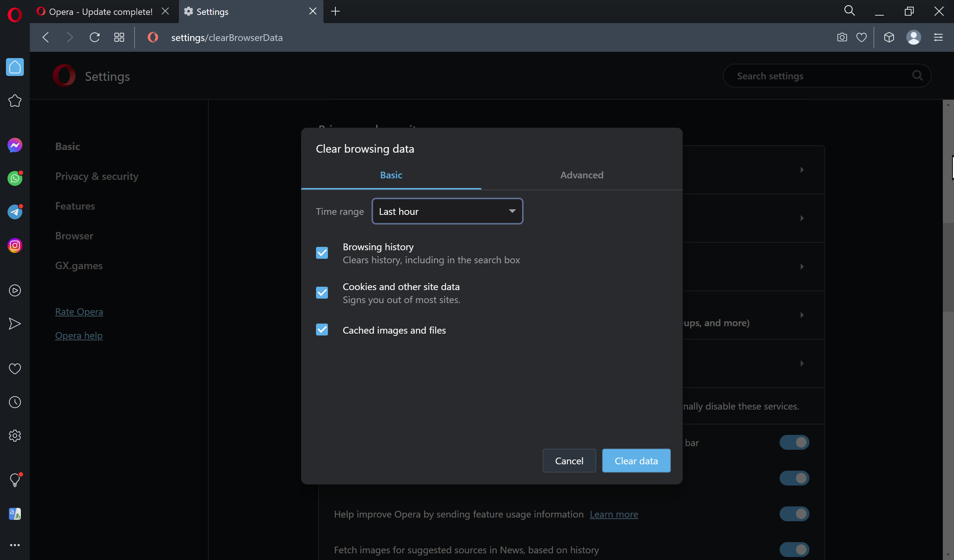
Task: Open a new tab with plus button
Action: pyautogui.click(x=335, y=11)
